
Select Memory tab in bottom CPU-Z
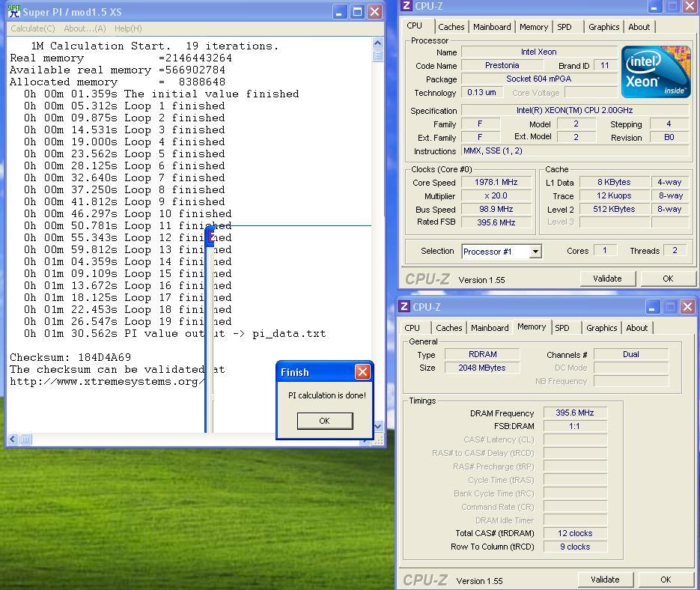532,326
